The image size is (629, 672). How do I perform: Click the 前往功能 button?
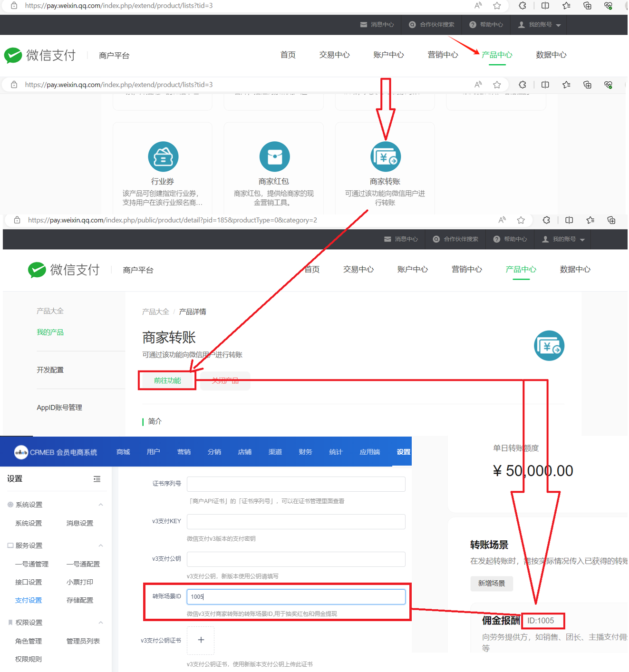pyautogui.click(x=167, y=380)
